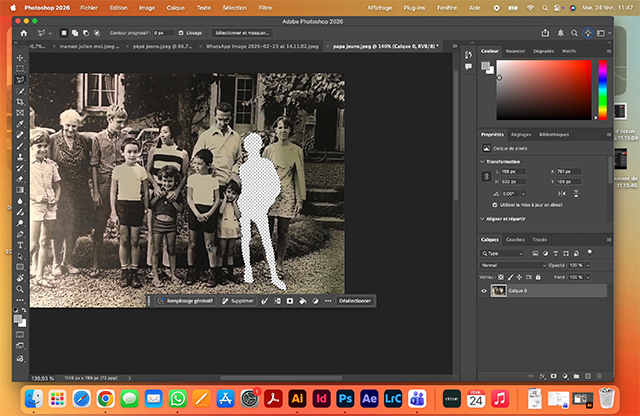Hide Calque 0 with eye icon
Viewport: 640px width, 416px height.
[x=484, y=291]
